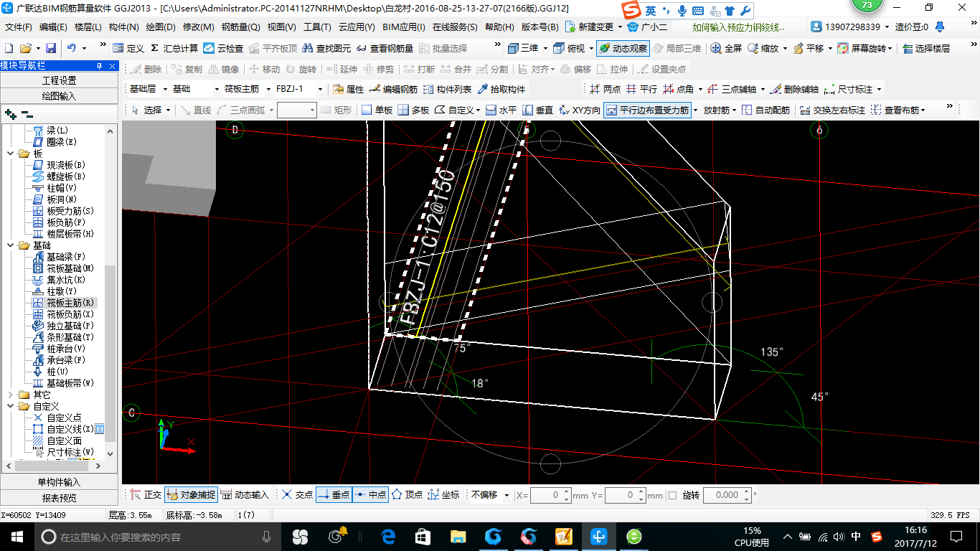This screenshot has width=980, height=551.
Task: Open 属性 properties panel
Action: [349, 89]
